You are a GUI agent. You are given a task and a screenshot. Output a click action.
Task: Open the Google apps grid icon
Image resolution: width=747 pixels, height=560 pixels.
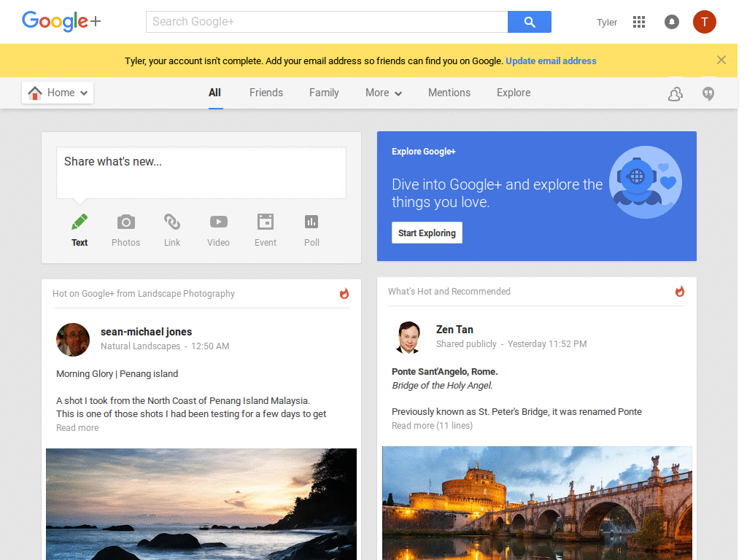tap(639, 22)
